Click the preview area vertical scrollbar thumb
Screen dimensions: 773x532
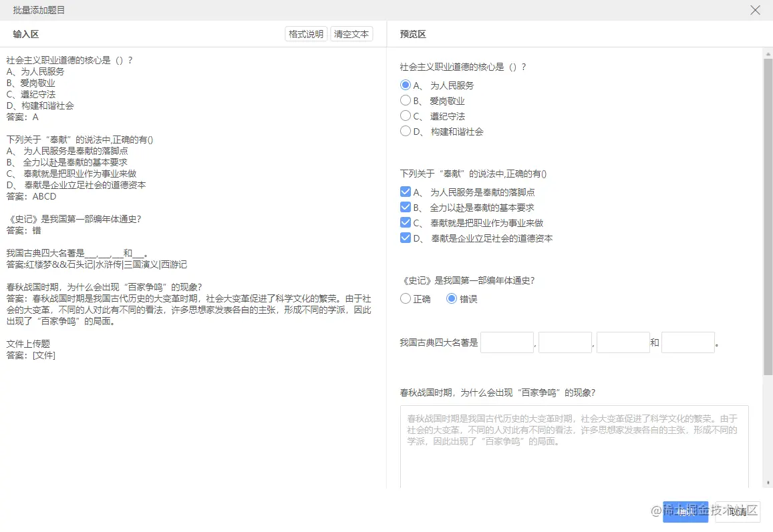coord(768,217)
